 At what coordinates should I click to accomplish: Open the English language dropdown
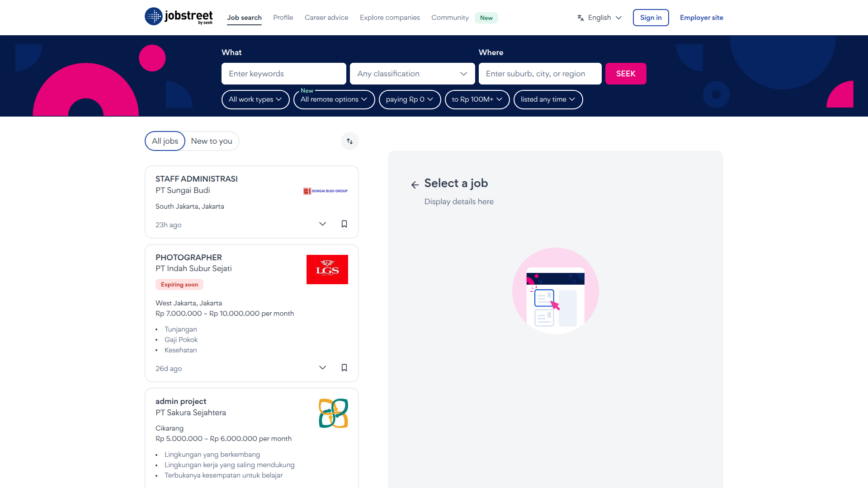(599, 18)
